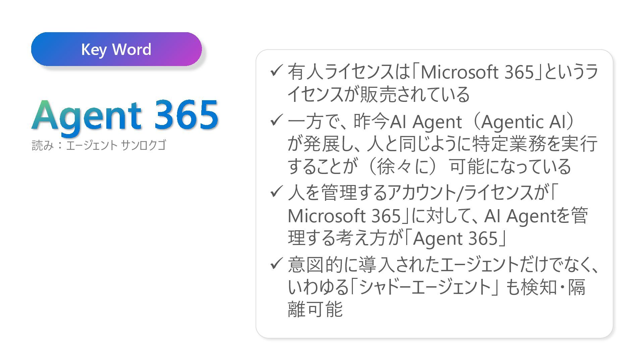This screenshot has width=644, height=362.
Task: Click the text も検知・隔
Action: (545, 287)
